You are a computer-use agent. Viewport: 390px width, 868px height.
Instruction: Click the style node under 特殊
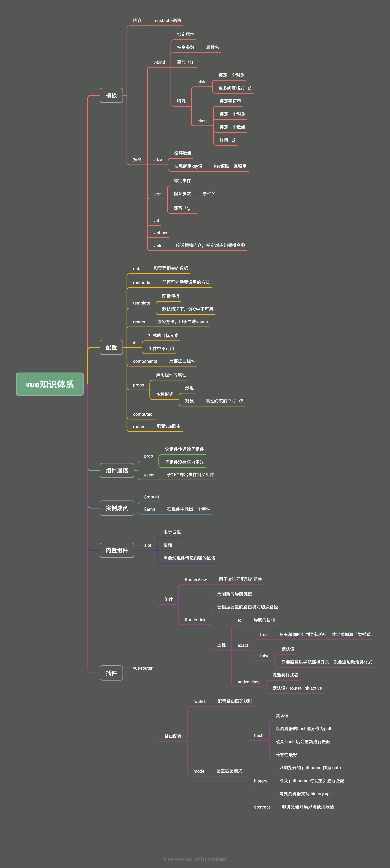click(x=202, y=82)
